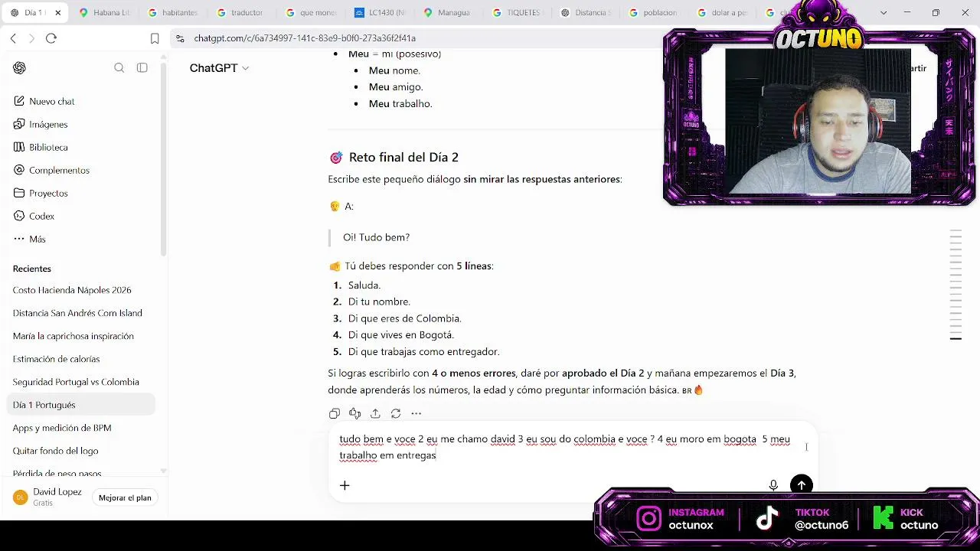Switch to the habitantes browser tab

174,12
